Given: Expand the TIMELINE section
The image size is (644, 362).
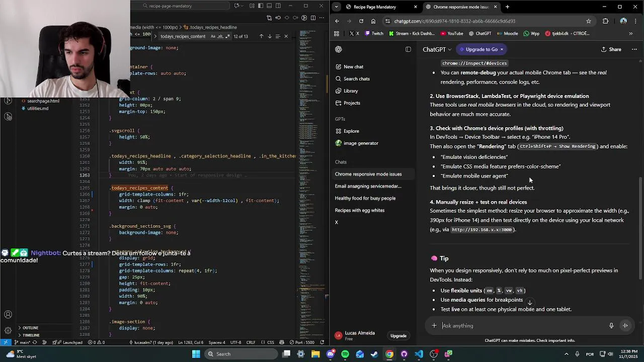Looking at the screenshot, I should tap(31, 335).
